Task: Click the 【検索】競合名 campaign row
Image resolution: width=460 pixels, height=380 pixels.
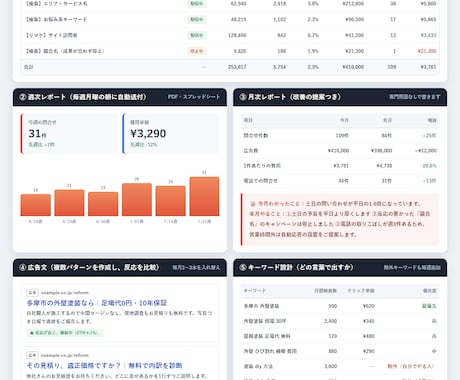Action: coord(230,51)
